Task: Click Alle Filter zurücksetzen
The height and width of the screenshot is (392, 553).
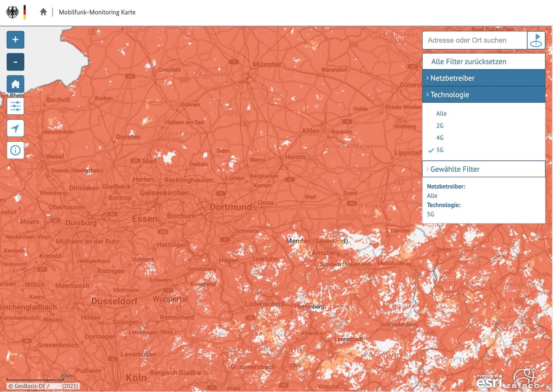Action: tap(469, 61)
